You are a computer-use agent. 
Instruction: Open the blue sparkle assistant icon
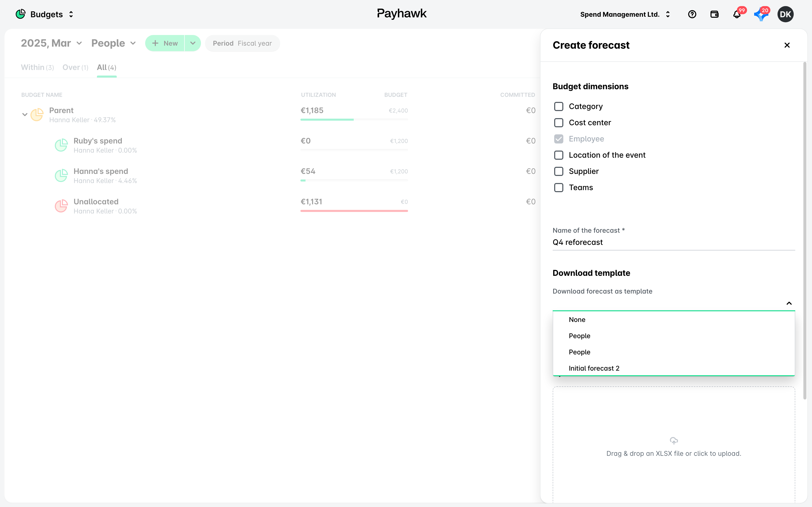pos(761,14)
